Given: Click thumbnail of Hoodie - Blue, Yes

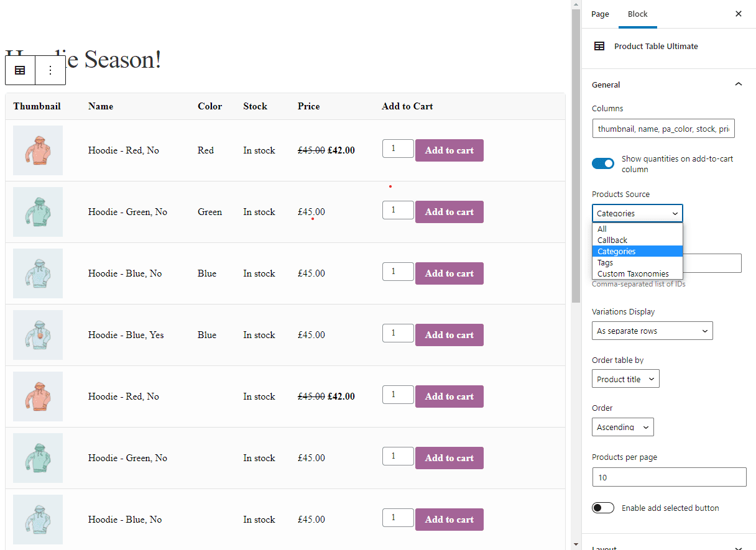Looking at the screenshot, I should pyautogui.click(x=38, y=335).
